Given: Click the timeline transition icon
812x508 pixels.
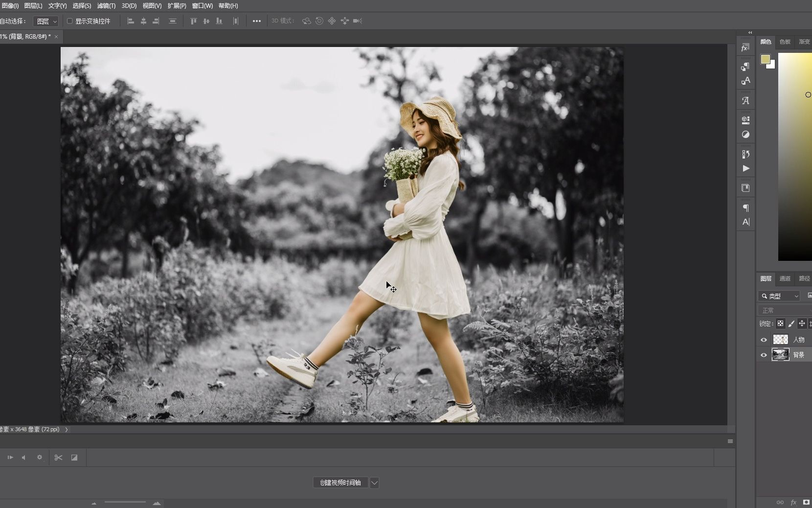Looking at the screenshot, I should click(74, 458).
